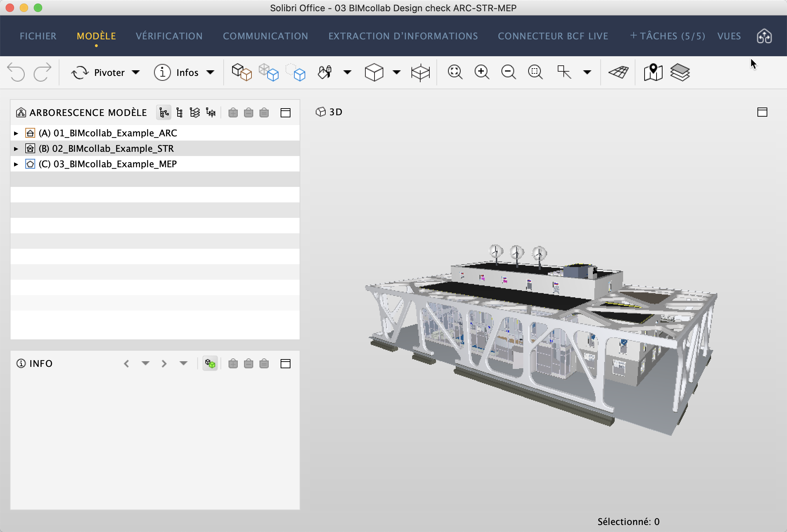
Task: Open the Pivoter tool dropdown arrow
Action: (136, 72)
